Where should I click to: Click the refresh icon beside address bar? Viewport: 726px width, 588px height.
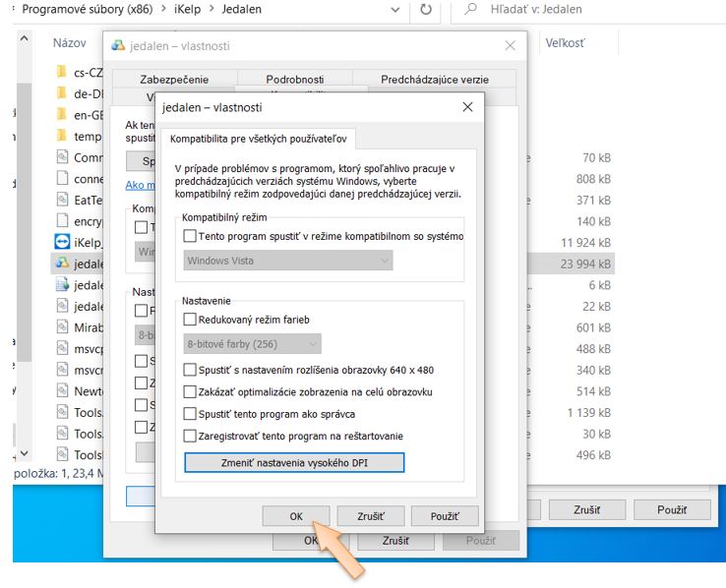426,10
